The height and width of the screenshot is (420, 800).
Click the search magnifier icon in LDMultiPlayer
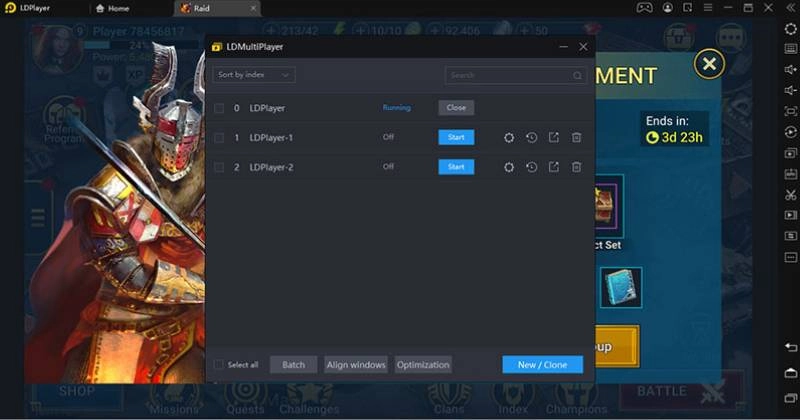[577, 76]
